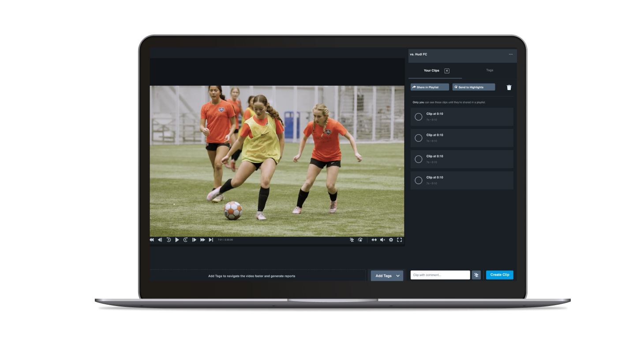This screenshot has height=340, width=644.
Task: Delete selected clips with trash icon
Action: [x=509, y=87]
